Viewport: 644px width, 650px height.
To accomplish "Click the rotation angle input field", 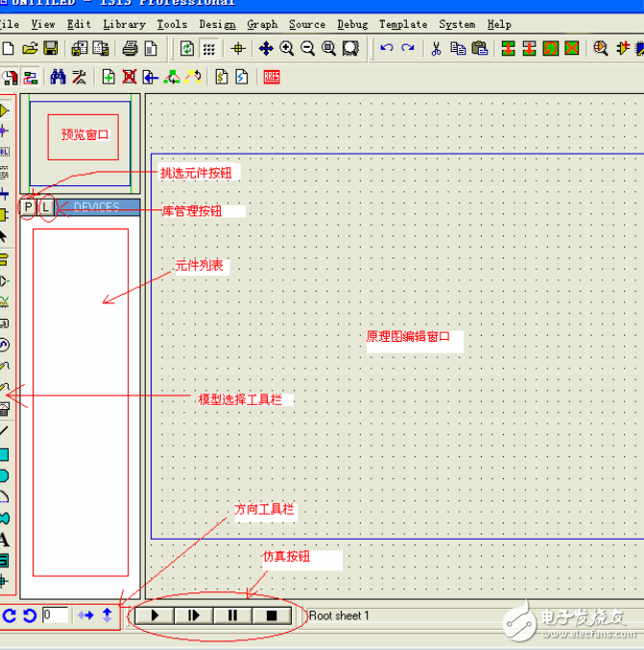I will 55,615.
